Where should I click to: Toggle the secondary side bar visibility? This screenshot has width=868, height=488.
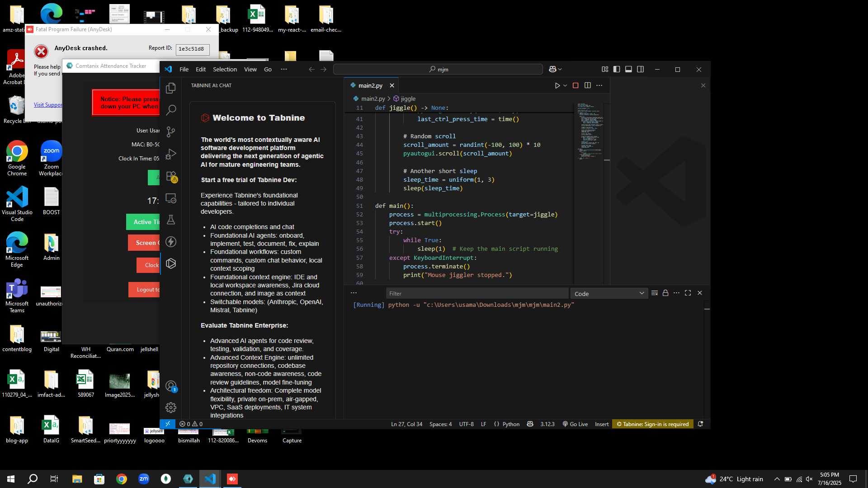click(x=640, y=69)
